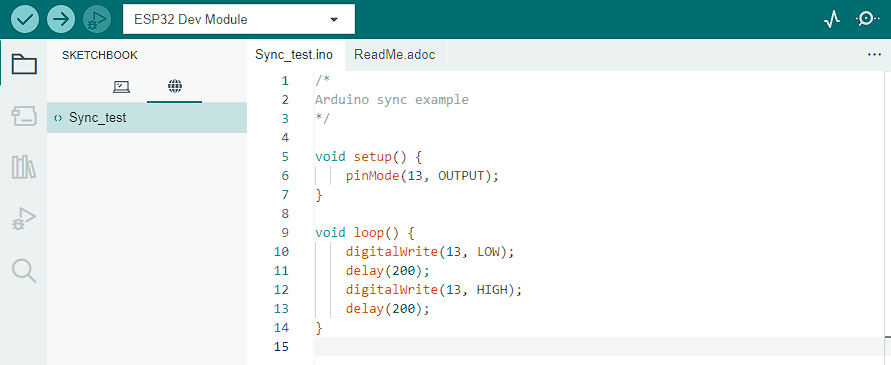This screenshot has height=365, width=891.
Task: Open Boards Manager from sidebar
Action: click(x=24, y=116)
